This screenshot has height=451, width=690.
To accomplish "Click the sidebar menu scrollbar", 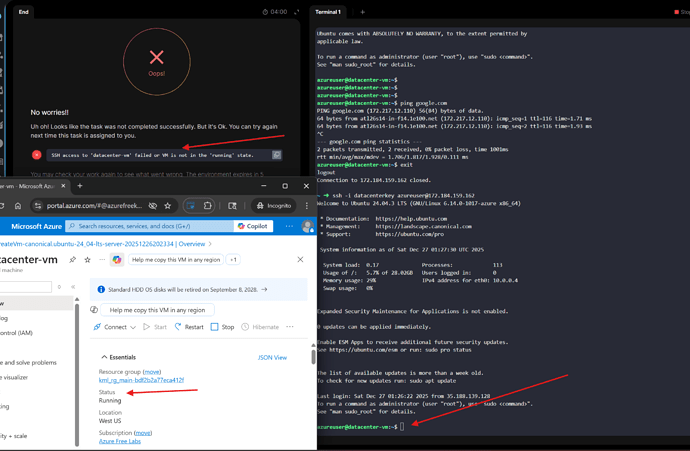I will pyautogui.click(x=77, y=374).
